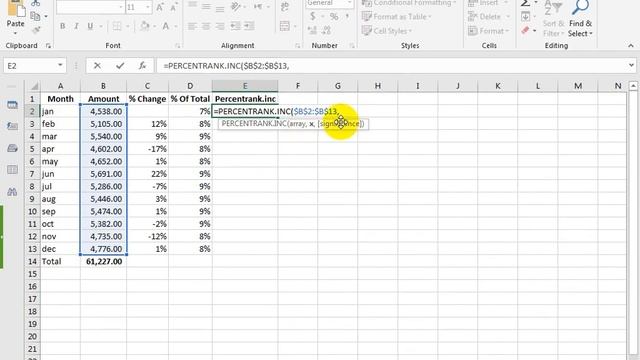
Task: Cancel formula entry with X icon
Action: click(x=97, y=65)
